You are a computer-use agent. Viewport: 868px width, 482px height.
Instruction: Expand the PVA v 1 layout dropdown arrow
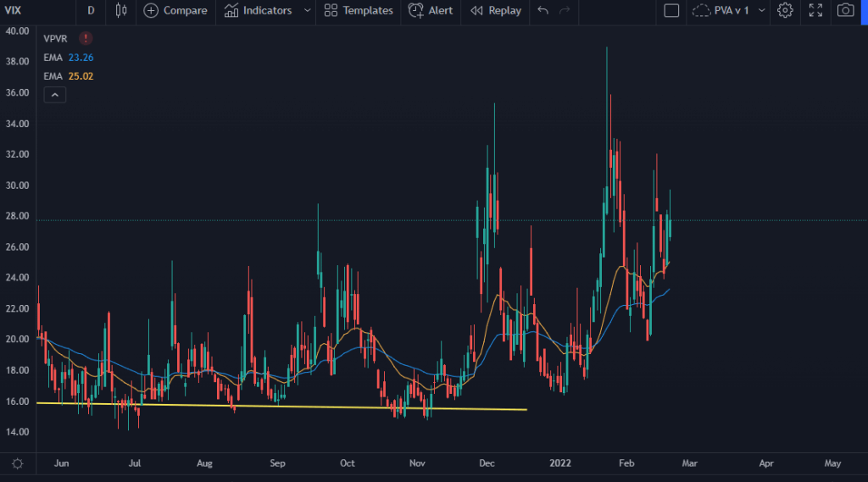[762, 10]
